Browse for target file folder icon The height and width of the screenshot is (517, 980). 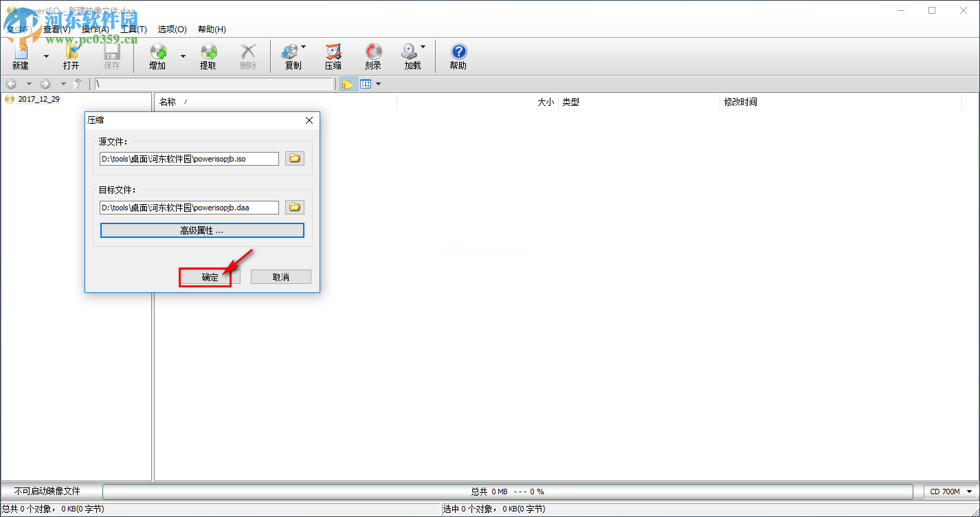(295, 207)
